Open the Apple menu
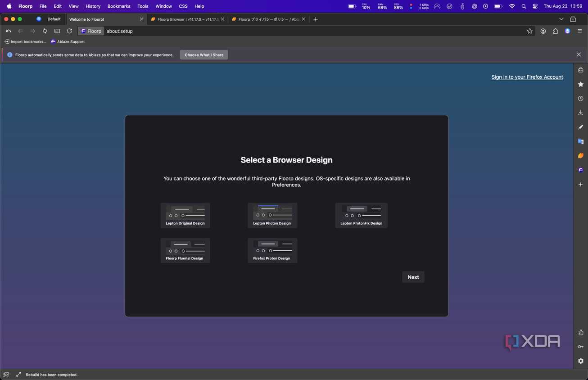 9,6
